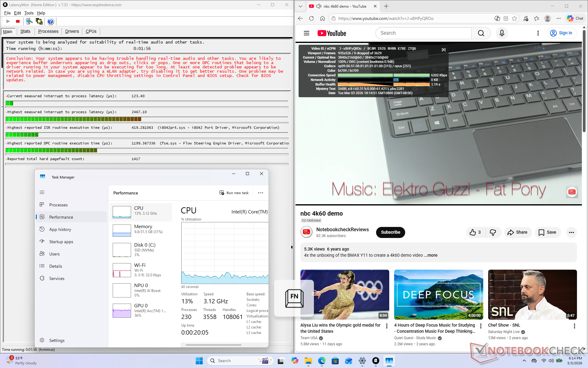Mute the YouTube tab via speaker icon

319,6
